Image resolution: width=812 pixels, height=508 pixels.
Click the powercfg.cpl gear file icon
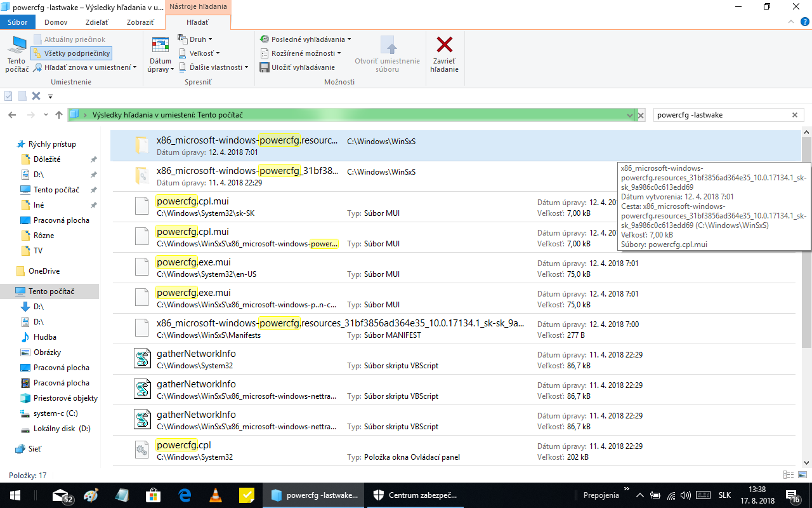click(141, 451)
